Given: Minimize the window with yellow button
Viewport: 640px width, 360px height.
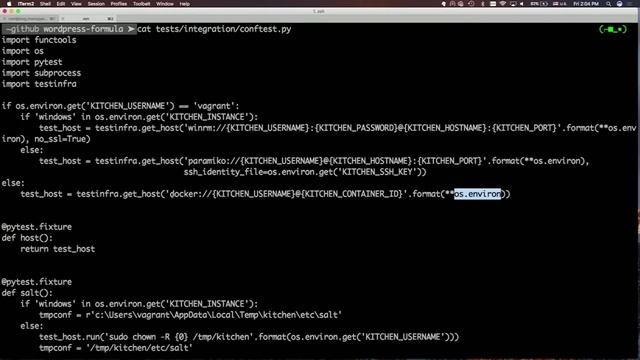Looking at the screenshot, I should pos(11,11).
